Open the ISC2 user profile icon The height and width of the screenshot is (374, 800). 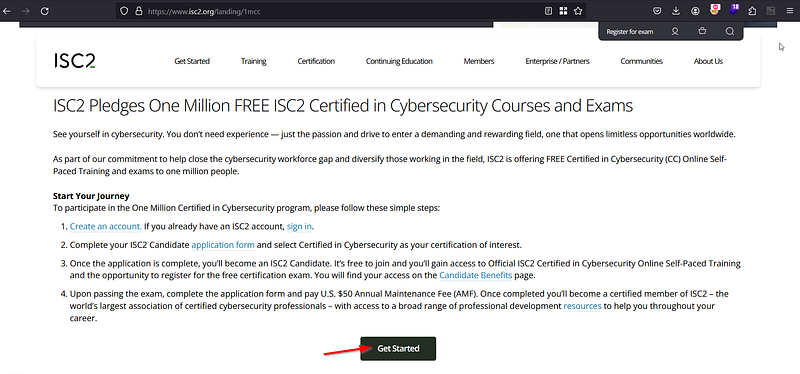[x=675, y=32]
